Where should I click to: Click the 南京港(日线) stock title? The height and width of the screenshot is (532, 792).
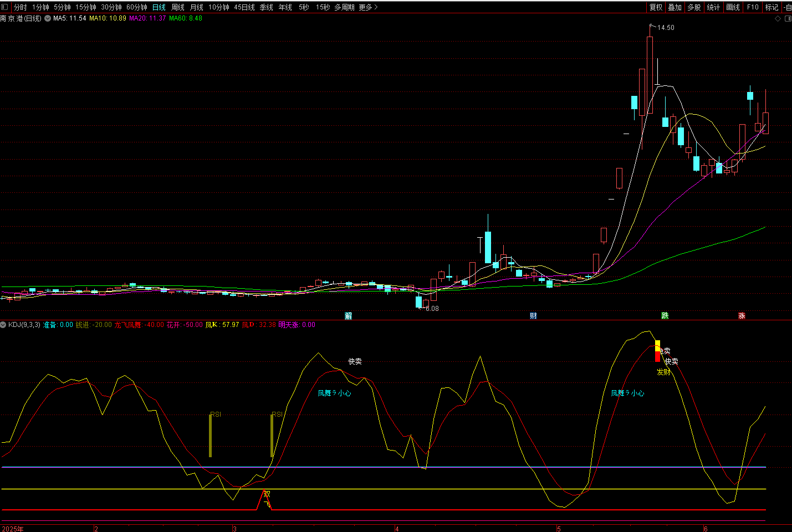point(21,18)
